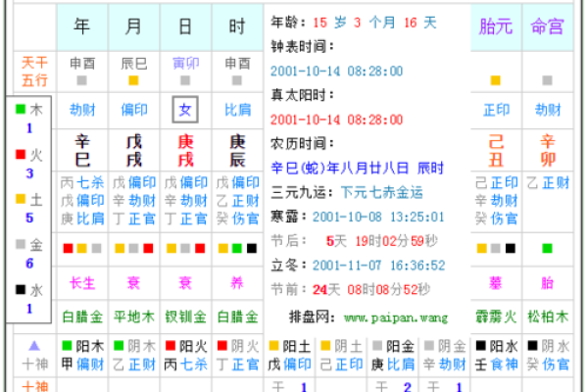The image size is (588, 392).
Task: Click yellow square under 辰巳
Action: pyautogui.click(x=133, y=80)
